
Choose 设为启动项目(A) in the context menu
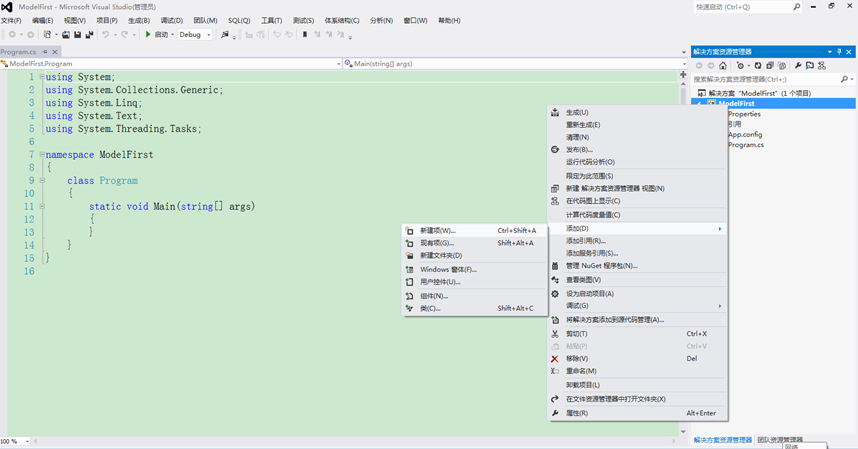coord(637,294)
